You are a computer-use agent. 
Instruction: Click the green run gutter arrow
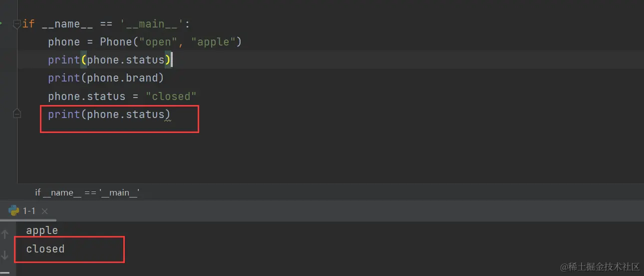pyautogui.click(x=1, y=23)
